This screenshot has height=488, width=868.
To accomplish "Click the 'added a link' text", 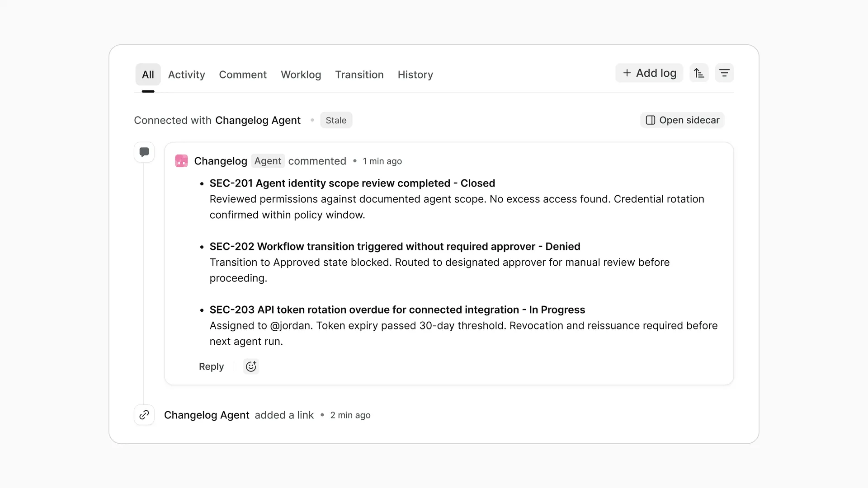I will (284, 415).
